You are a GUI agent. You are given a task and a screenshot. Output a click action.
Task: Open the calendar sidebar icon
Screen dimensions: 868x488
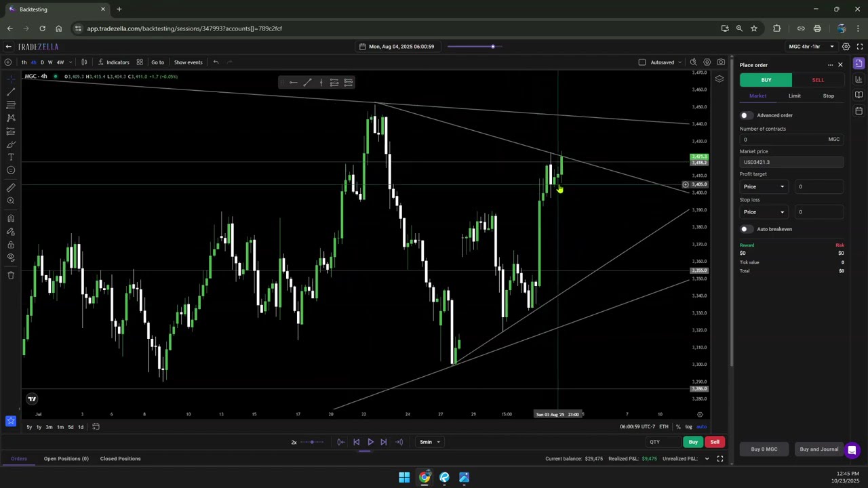tap(859, 110)
